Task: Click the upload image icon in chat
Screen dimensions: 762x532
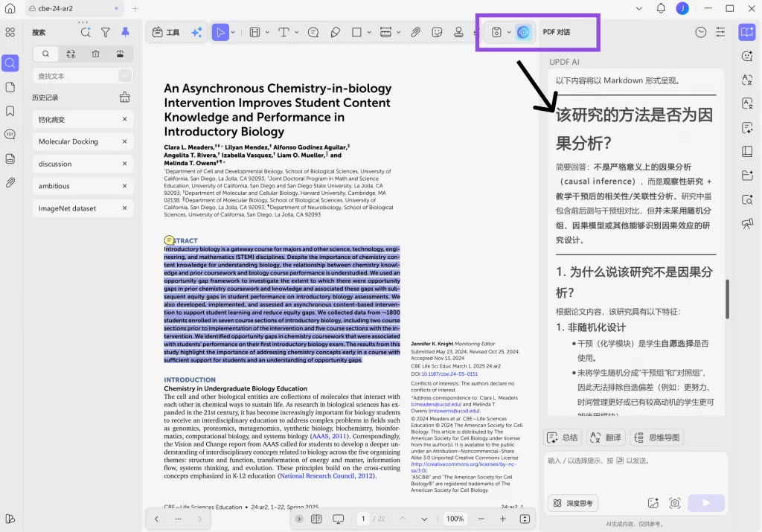Action: [x=653, y=503]
